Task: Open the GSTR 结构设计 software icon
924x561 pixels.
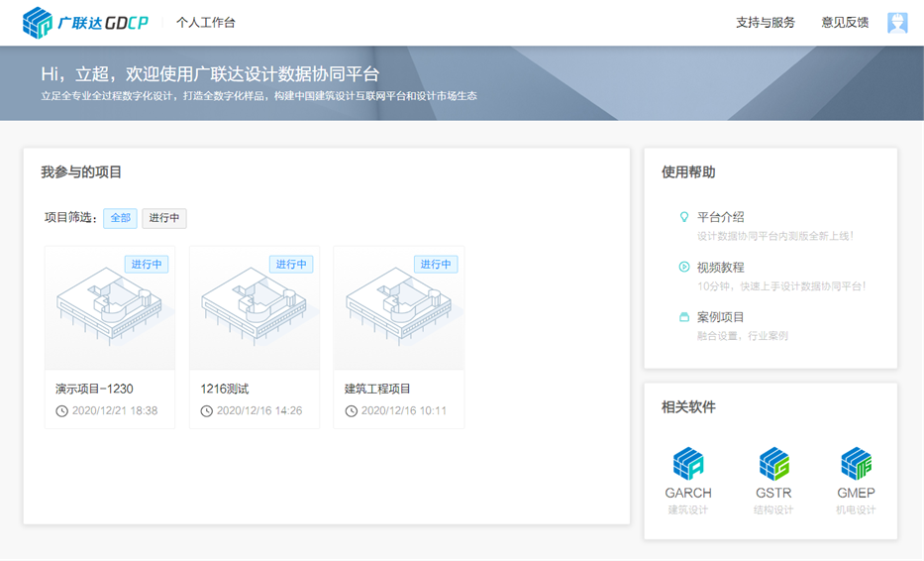Action: (x=773, y=463)
